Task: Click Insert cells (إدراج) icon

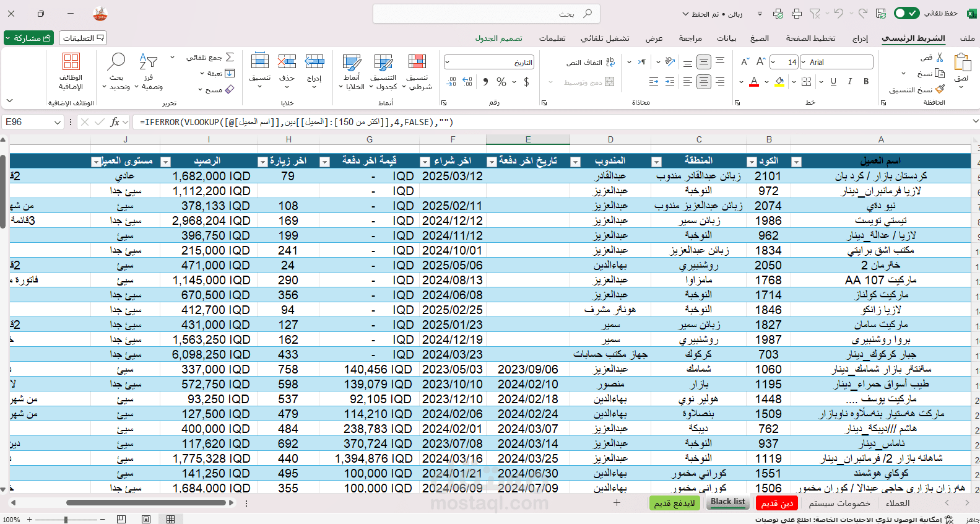Action: point(314,61)
